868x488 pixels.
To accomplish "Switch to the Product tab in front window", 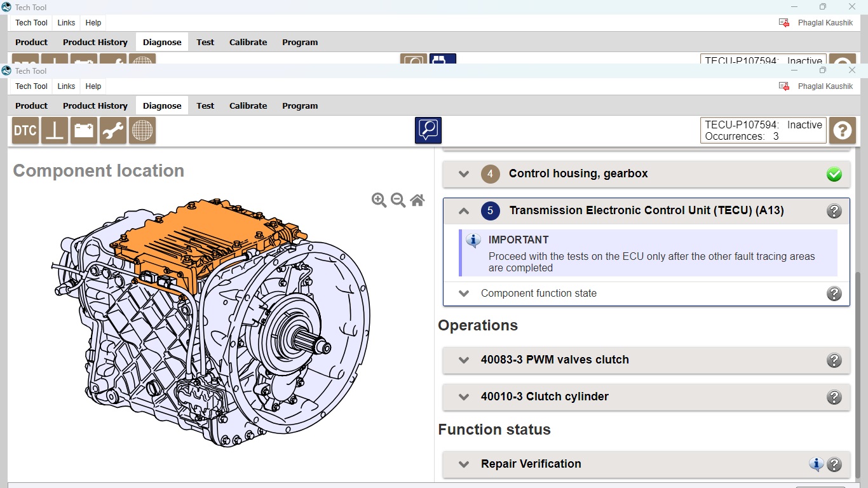I will pos(32,105).
